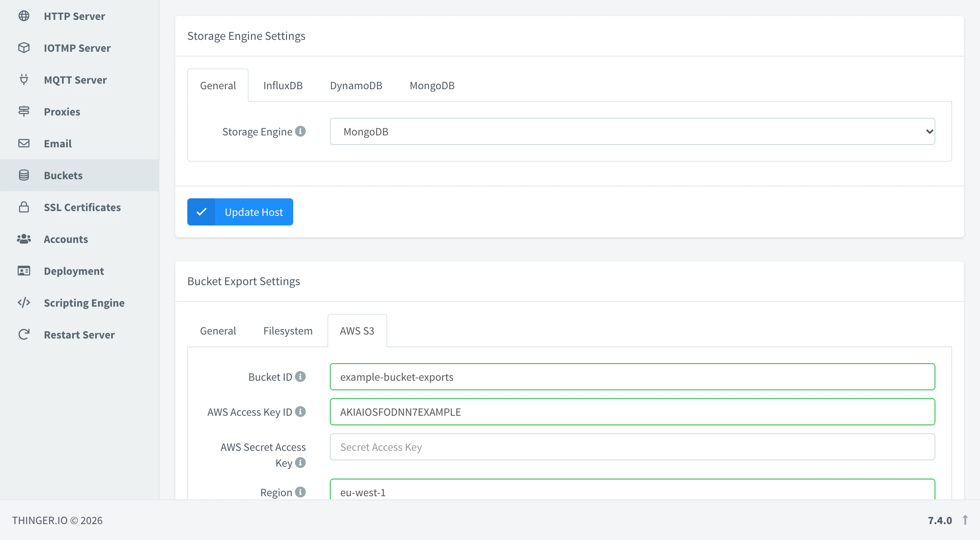Switch to the DynamoDB tab
Screen dimensions: 980x540
click(x=356, y=86)
